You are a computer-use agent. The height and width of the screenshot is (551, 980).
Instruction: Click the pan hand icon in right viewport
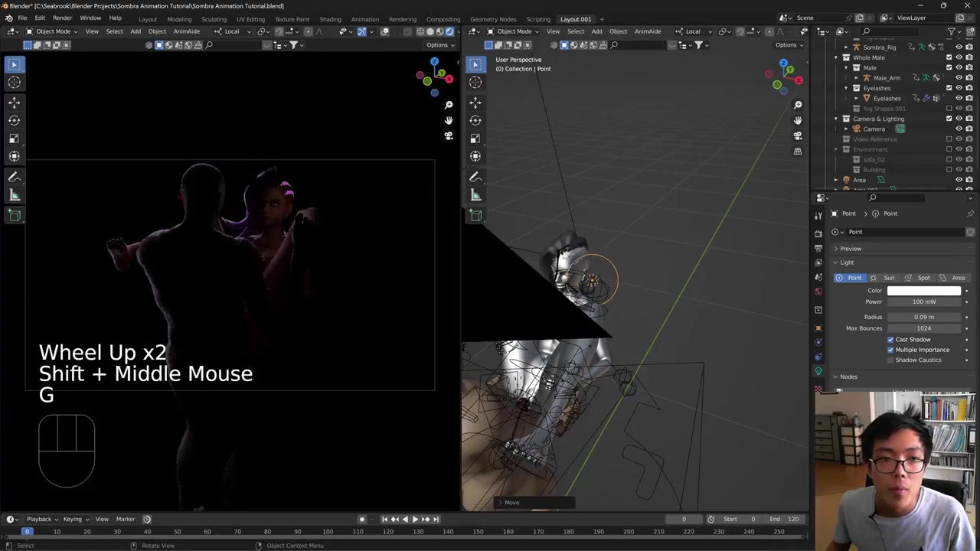[x=798, y=120]
